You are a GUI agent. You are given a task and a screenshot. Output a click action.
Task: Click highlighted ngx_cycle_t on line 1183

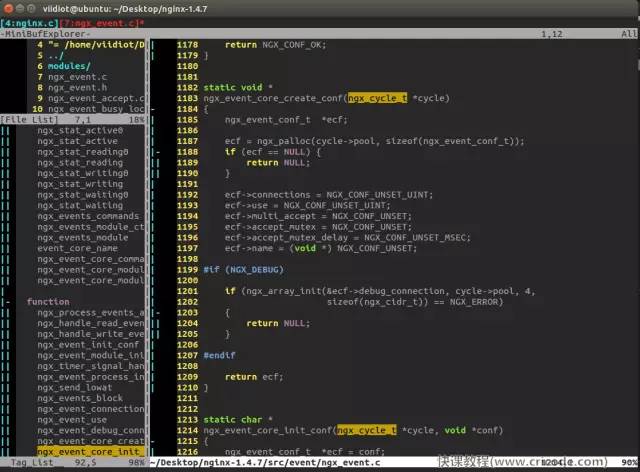pos(378,98)
